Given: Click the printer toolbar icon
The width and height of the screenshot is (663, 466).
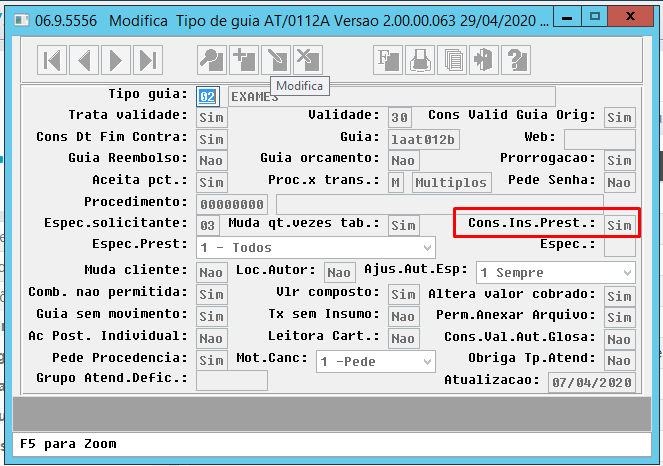Looking at the screenshot, I should (420, 60).
